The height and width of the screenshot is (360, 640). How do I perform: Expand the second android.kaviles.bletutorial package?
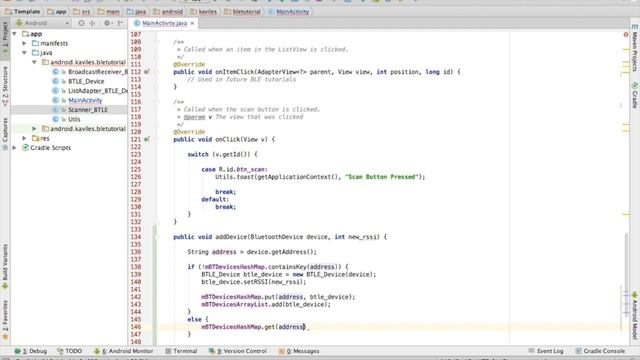[34, 129]
